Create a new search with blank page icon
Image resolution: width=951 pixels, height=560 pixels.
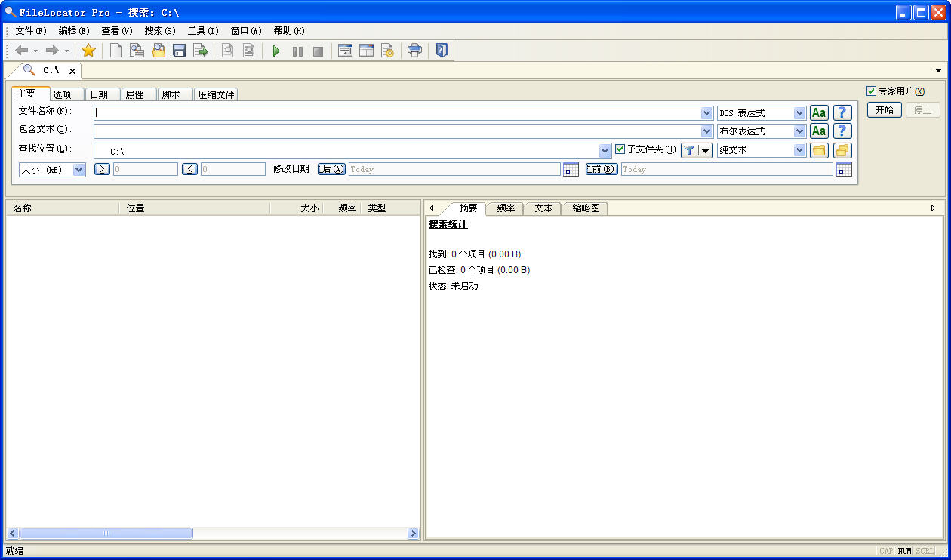(x=115, y=51)
